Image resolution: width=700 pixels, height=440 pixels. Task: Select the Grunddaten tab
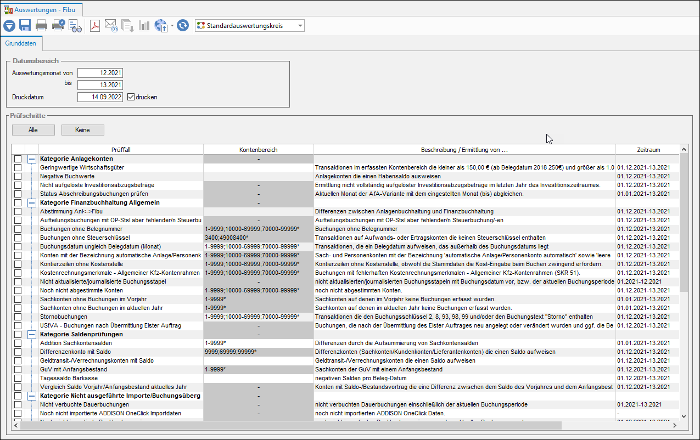[21, 44]
